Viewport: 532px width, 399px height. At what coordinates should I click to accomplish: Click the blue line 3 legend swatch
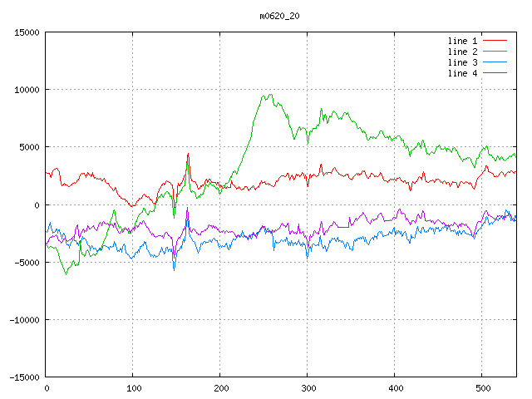pos(495,62)
